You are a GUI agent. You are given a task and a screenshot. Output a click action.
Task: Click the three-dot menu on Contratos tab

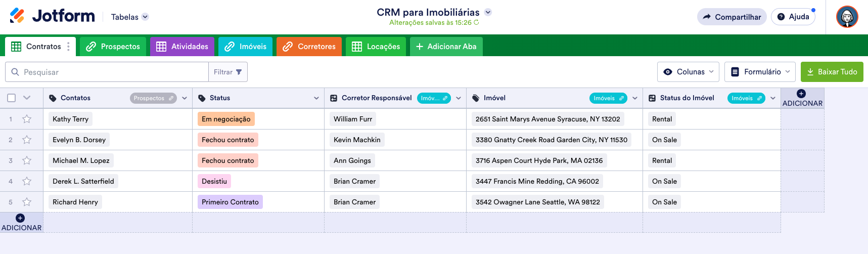[x=68, y=47]
